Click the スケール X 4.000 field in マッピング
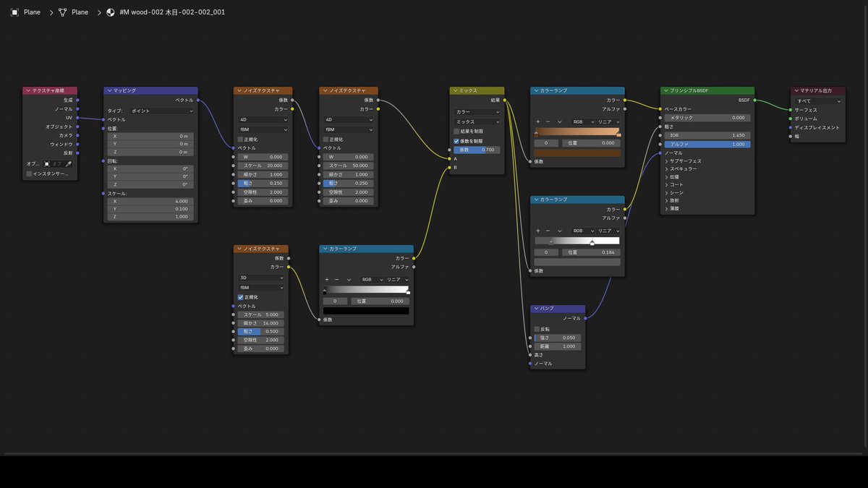 [151, 201]
